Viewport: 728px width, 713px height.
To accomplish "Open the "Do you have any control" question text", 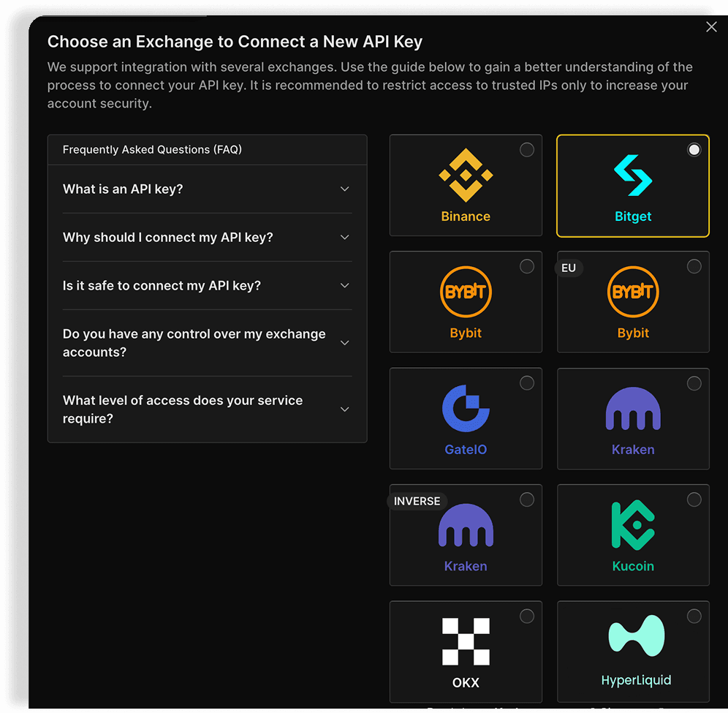I will [194, 343].
